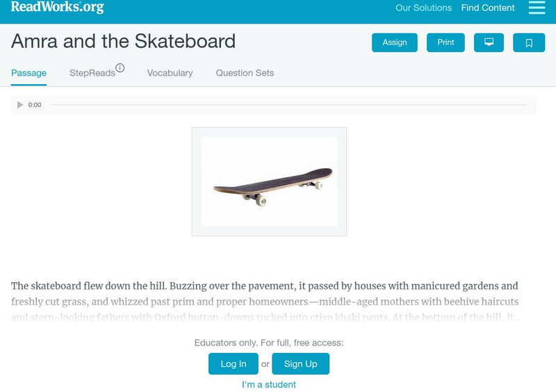The width and height of the screenshot is (556, 392).
Task: Open Find Content in the header
Action: 488,8
